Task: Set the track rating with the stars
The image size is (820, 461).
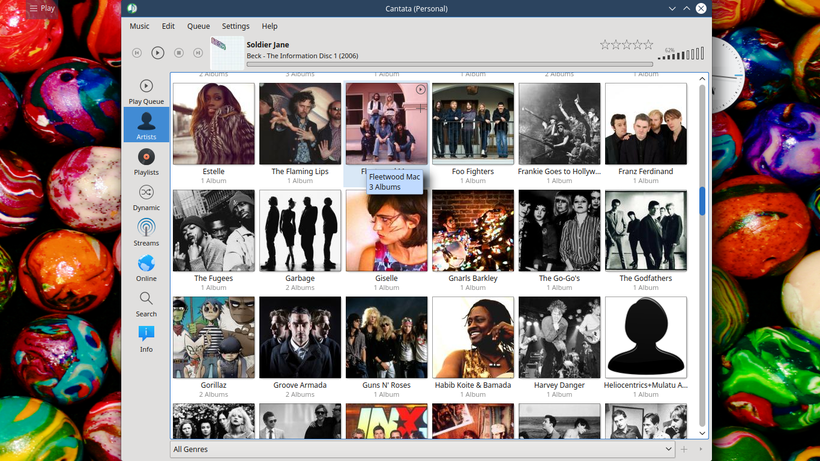Action: [x=627, y=45]
